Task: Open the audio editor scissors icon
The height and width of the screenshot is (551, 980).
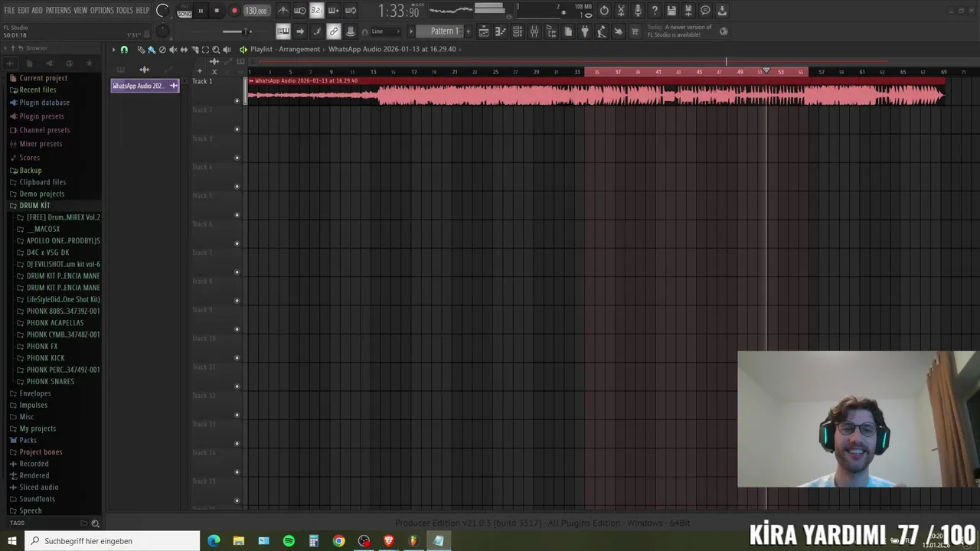Action: tap(621, 11)
